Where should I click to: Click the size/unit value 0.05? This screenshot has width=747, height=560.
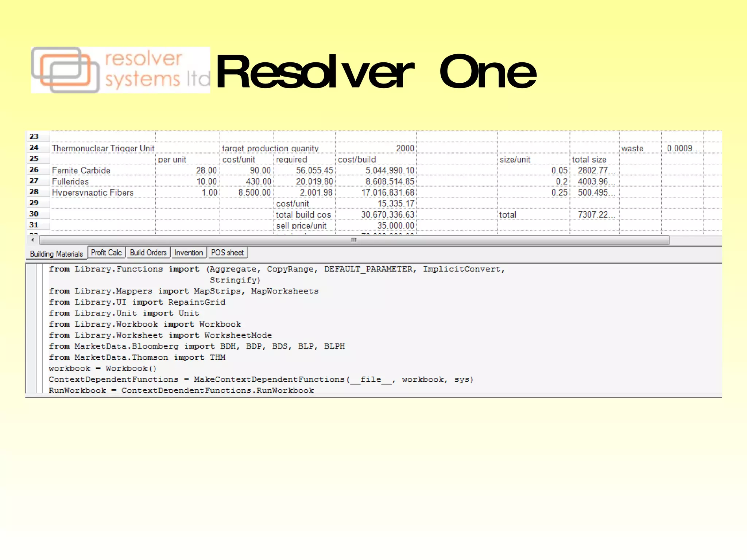tap(533, 170)
